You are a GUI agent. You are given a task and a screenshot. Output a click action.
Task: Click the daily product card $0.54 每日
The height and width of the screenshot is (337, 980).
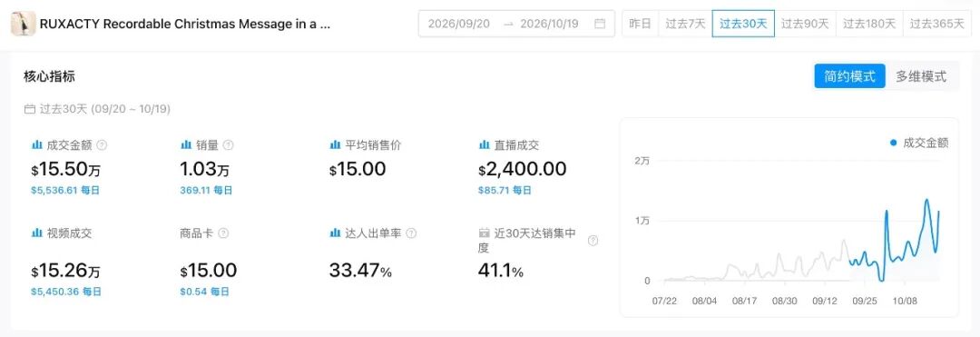coord(204,292)
